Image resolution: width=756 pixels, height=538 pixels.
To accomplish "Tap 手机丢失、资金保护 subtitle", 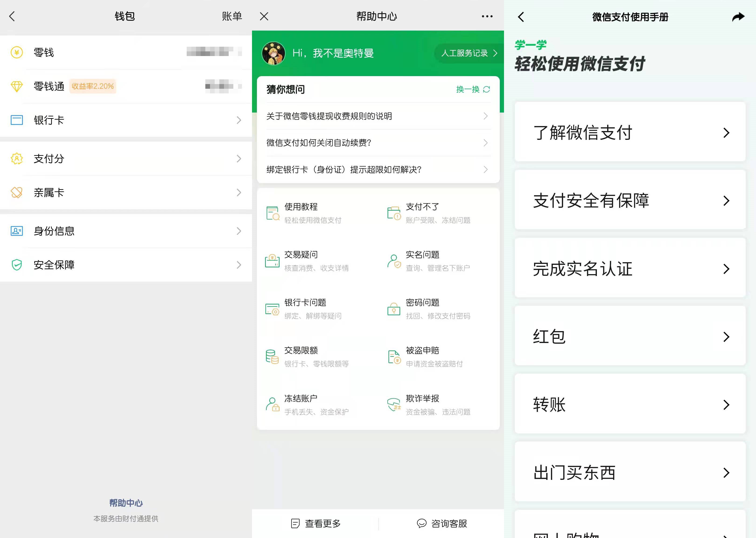I will pyautogui.click(x=316, y=412).
